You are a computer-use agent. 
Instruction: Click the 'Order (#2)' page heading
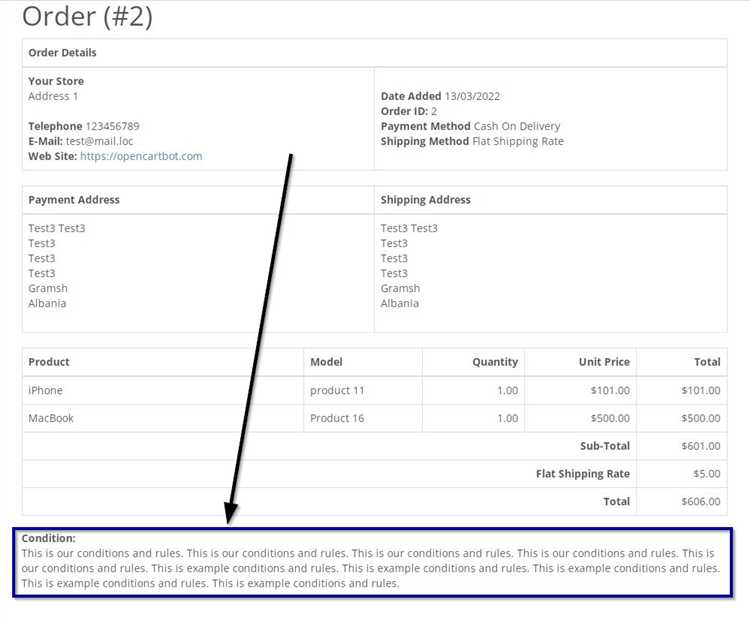tap(88, 17)
